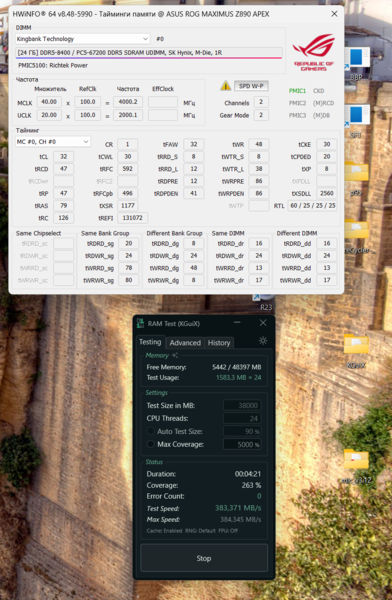Image resolution: width=392 pixels, height=600 pixels.
Task: Click the Free Memory value 5442 / 48397 MB
Action: click(x=237, y=367)
